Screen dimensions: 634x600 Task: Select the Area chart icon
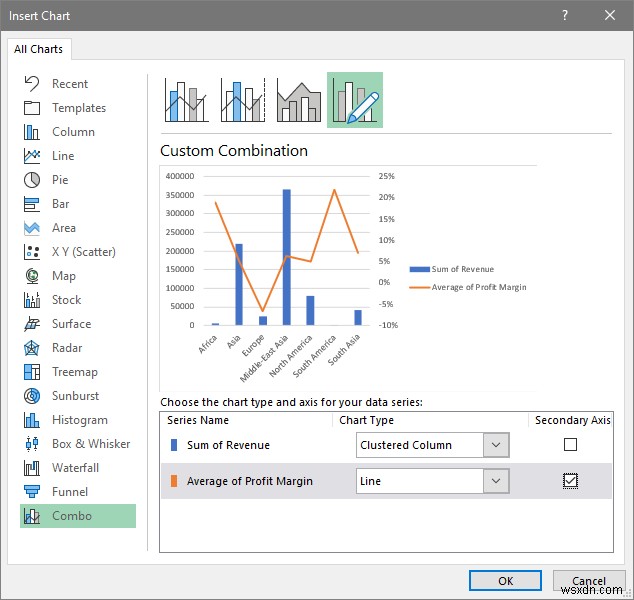click(x=32, y=228)
